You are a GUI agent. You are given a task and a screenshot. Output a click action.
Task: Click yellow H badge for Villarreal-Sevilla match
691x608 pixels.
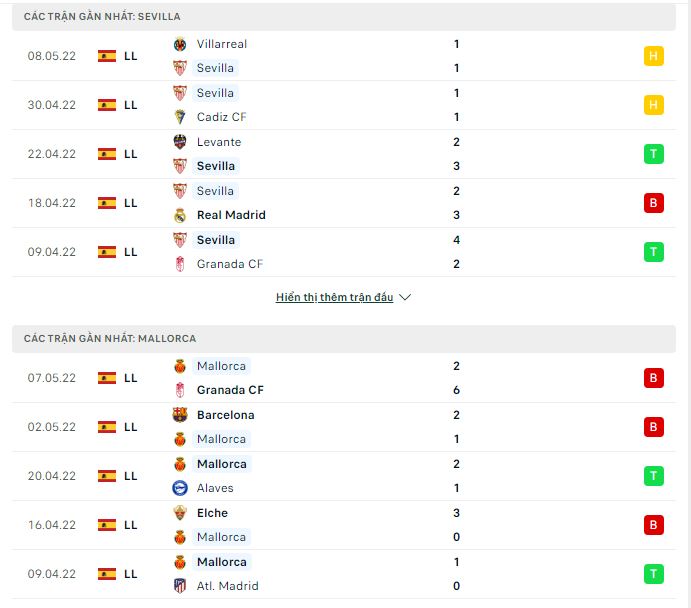point(654,56)
